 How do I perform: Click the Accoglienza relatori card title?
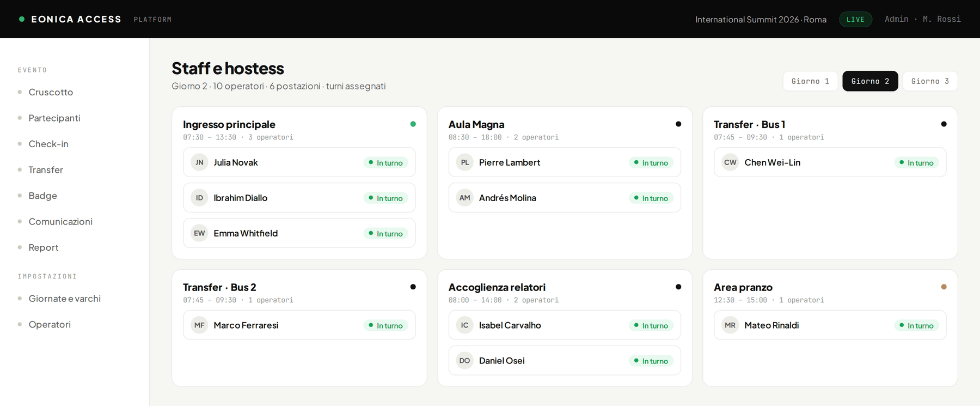pyautogui.click(x=497, y=287)
